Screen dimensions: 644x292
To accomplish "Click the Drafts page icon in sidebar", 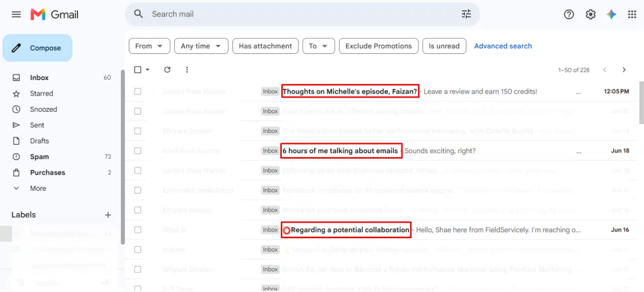I will [16, 141].
